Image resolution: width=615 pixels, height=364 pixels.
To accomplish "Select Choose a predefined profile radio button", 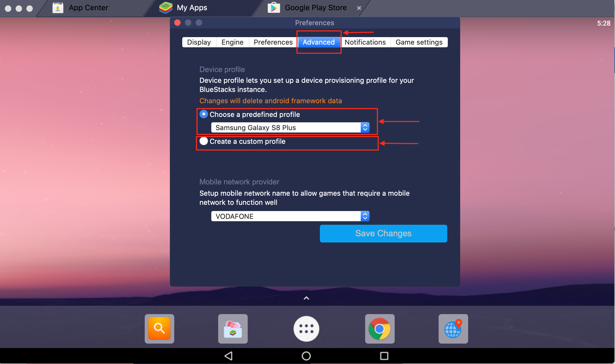I will coord(203,115).
